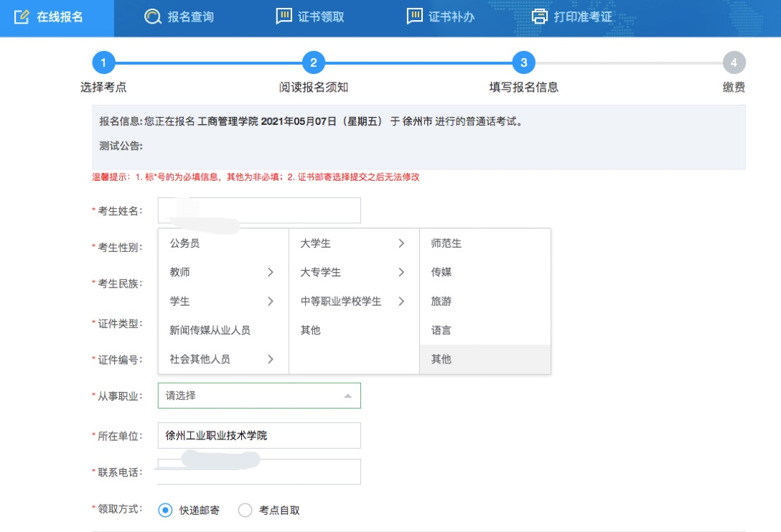The height and width of the screenshot is (532, 781).
Task: Click step 4 circle 缴费
Action: click(734, 63)
